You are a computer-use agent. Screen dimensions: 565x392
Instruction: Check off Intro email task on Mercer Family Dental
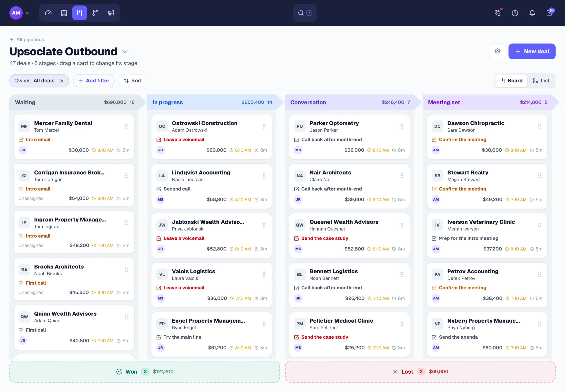tap(21, 140)
